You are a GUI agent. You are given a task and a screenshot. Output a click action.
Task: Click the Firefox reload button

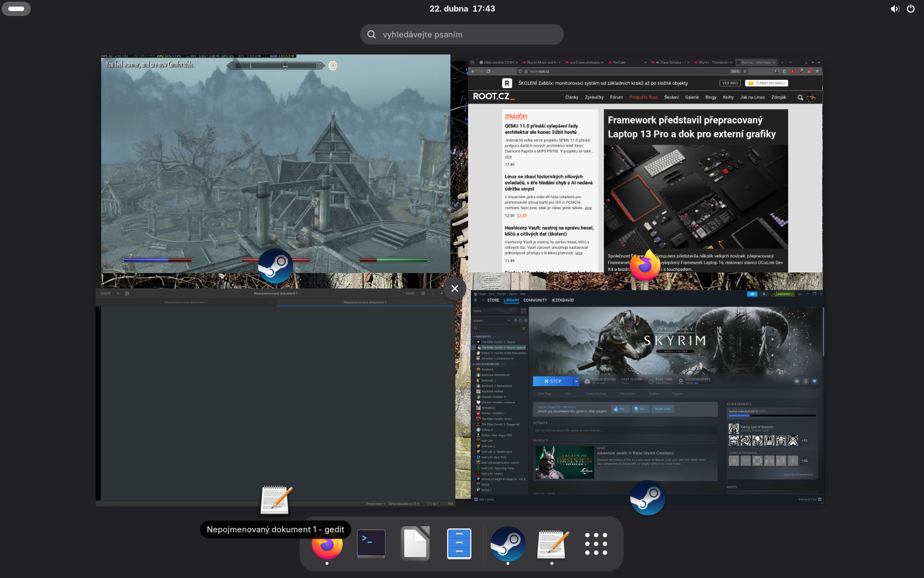pos(488,71)
